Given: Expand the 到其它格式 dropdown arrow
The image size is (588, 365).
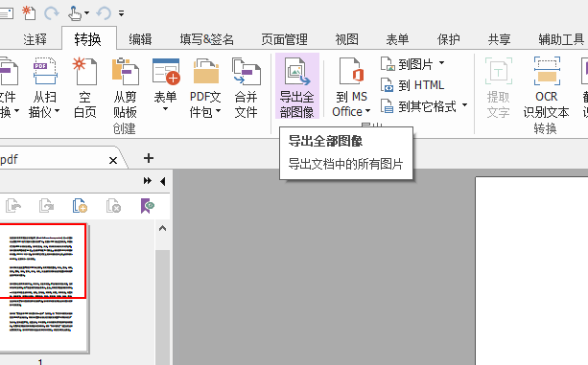Looking at the screenshot, I should point(464,105).
